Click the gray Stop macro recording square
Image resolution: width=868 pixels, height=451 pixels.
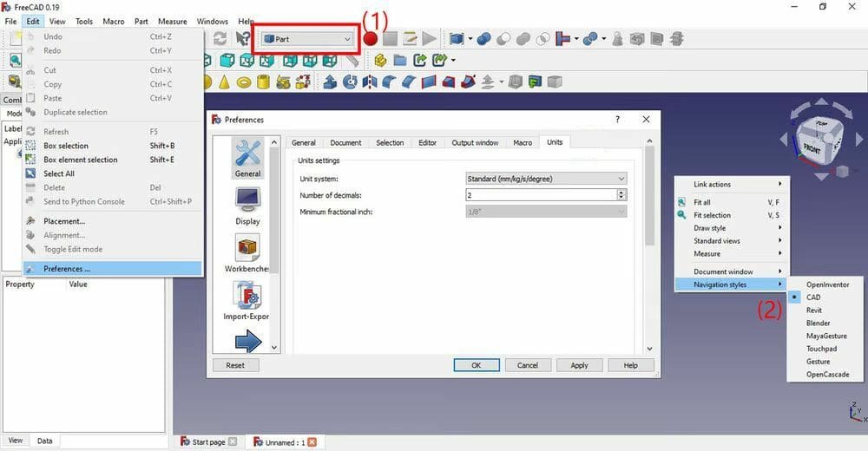[x=391, y=39]
